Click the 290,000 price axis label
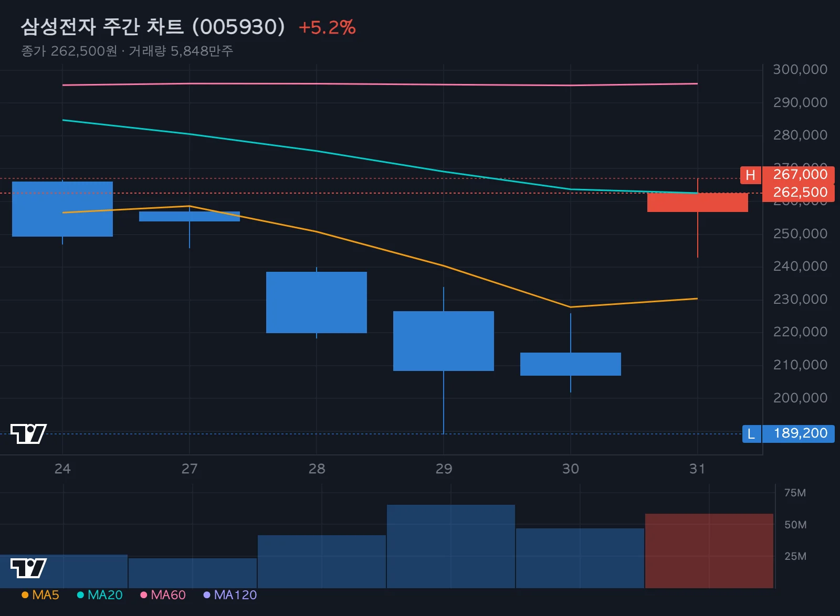The image size is (840, 616). coord(800,102)
